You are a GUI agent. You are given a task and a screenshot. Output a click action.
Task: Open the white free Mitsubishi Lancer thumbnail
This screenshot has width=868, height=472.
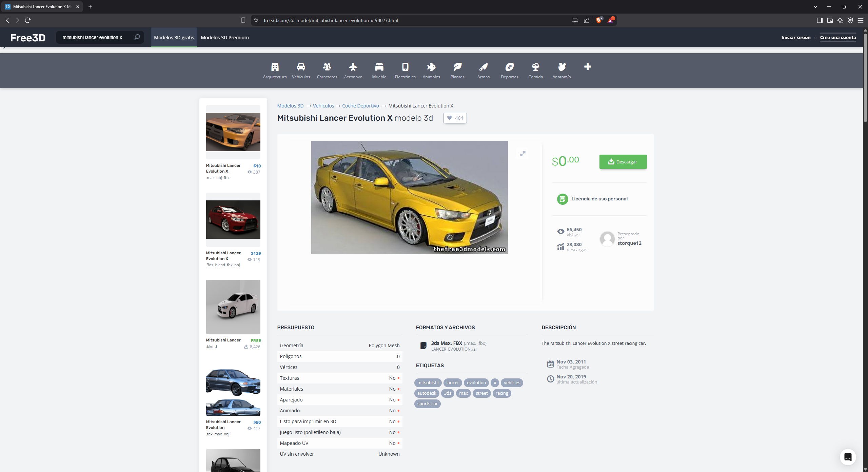pos(233,307)
